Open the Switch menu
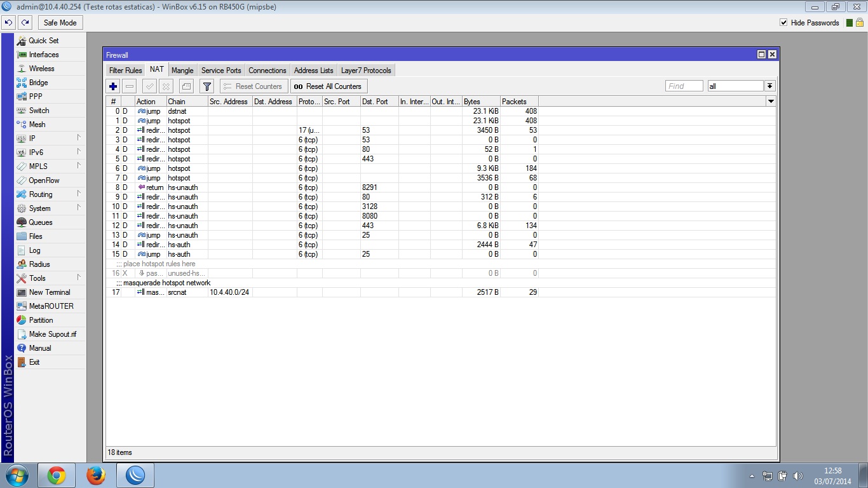868x488 pixels. tap(50, 111)
